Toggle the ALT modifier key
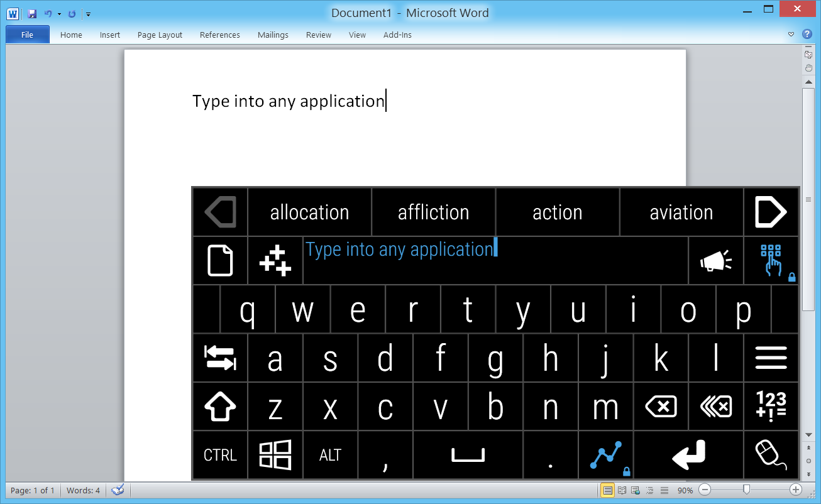 (330, 454)
